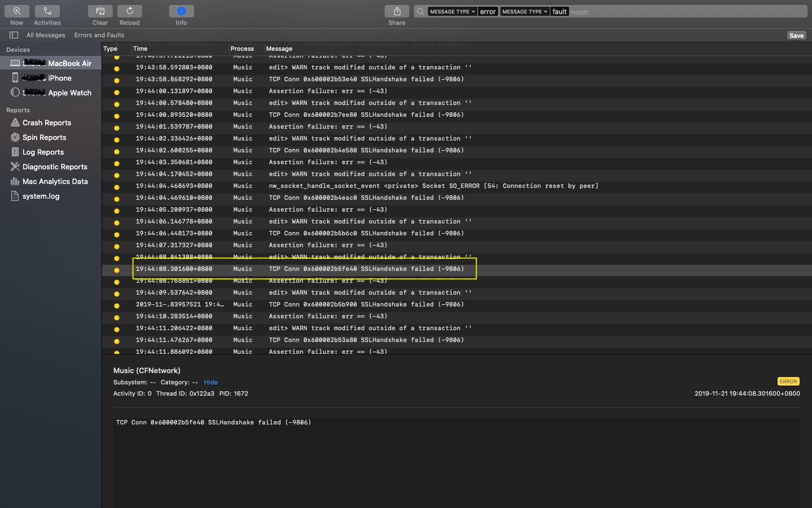The image size is (812, 508).
Task: Sort by the Message column header
Action: (x=279, y=49)
